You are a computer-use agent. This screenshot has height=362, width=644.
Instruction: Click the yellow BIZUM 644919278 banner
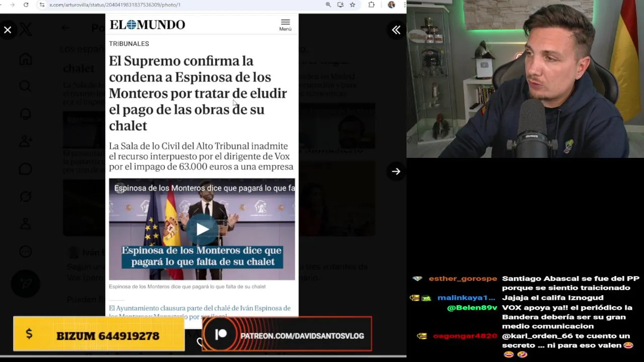[99, 334]
